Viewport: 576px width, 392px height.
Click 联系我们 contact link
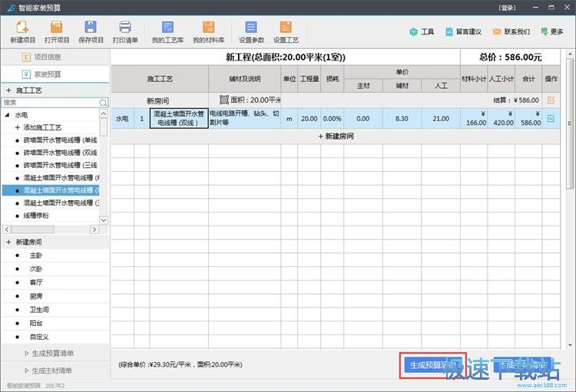(x=511, y=32)
